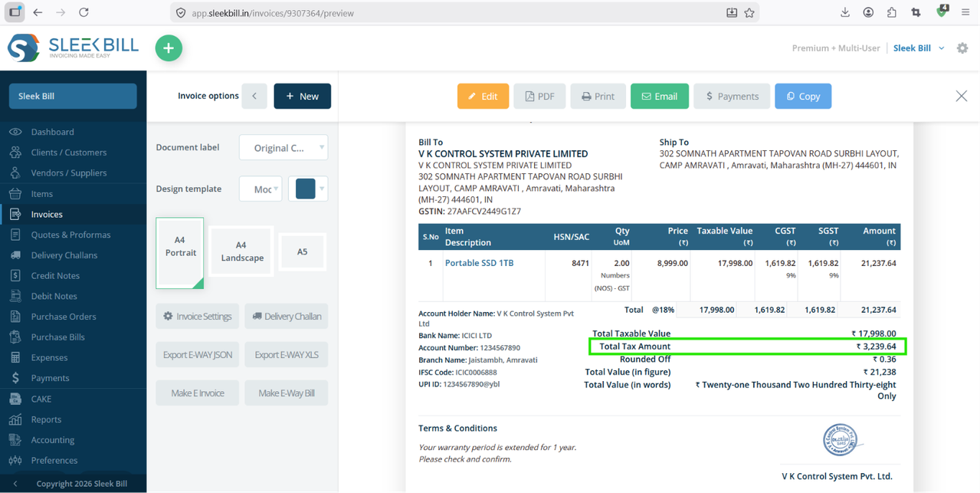Click the Premium + Multi-User label
Viewport: 980px width, 493px height.
pos(836,48)
